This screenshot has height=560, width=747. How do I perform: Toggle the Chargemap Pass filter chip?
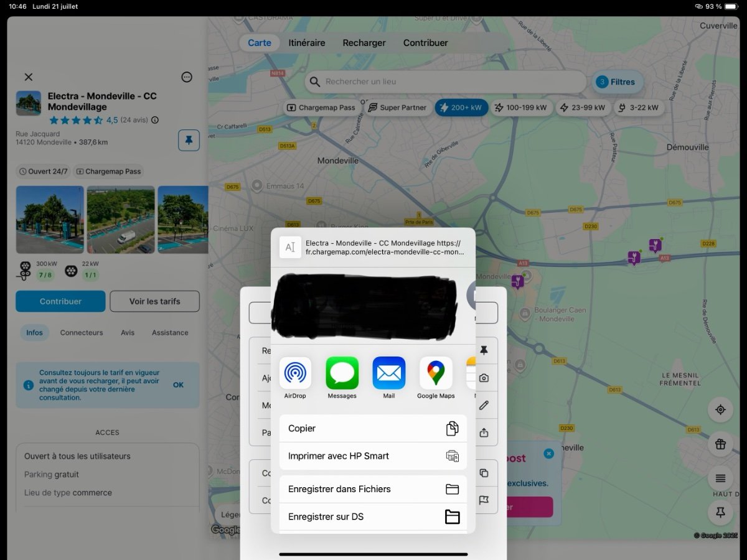(x=321, y=108)
